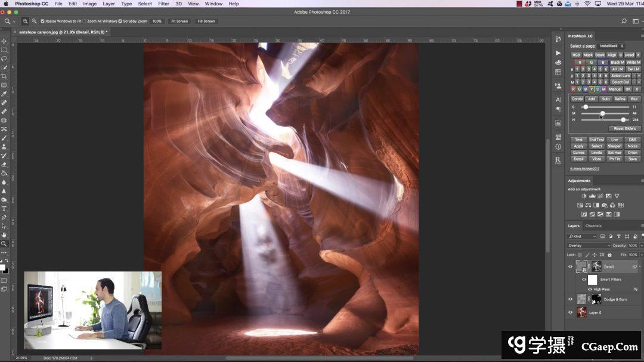The image size is (644, 362).
Task: Toggle visibility of the High Pass filter
Action: coord(590,289)
